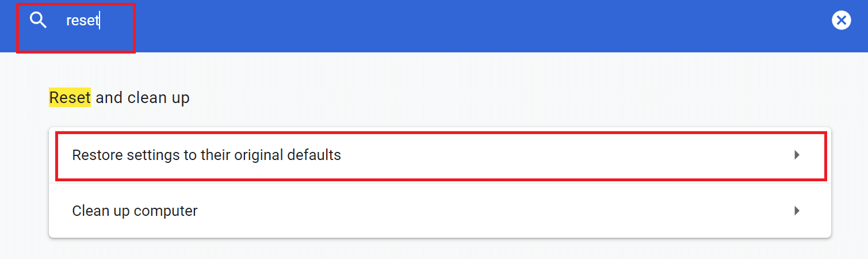Open Restore settings to their original defaults
Screen dimensions: 868x259
point(206,155)
